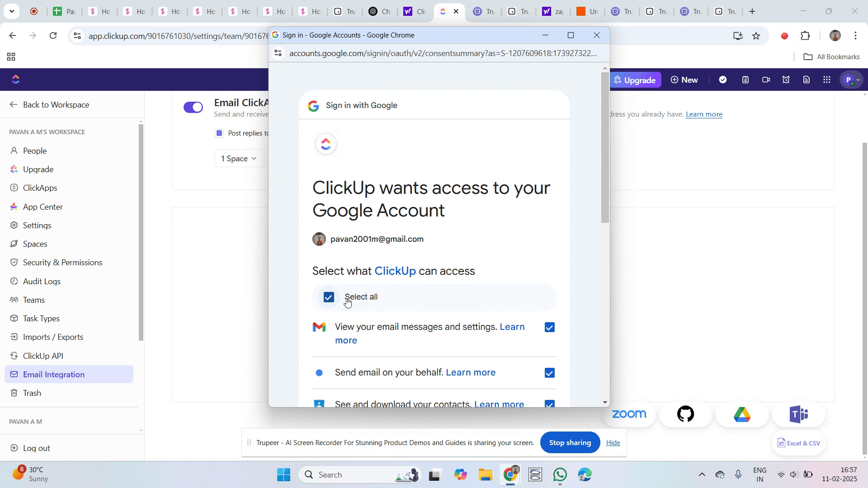The width and height of the screenshot is (868, 488).
Task: Open the profile avatar dropdown in ClickUp header
Action: tap(852, 80)
